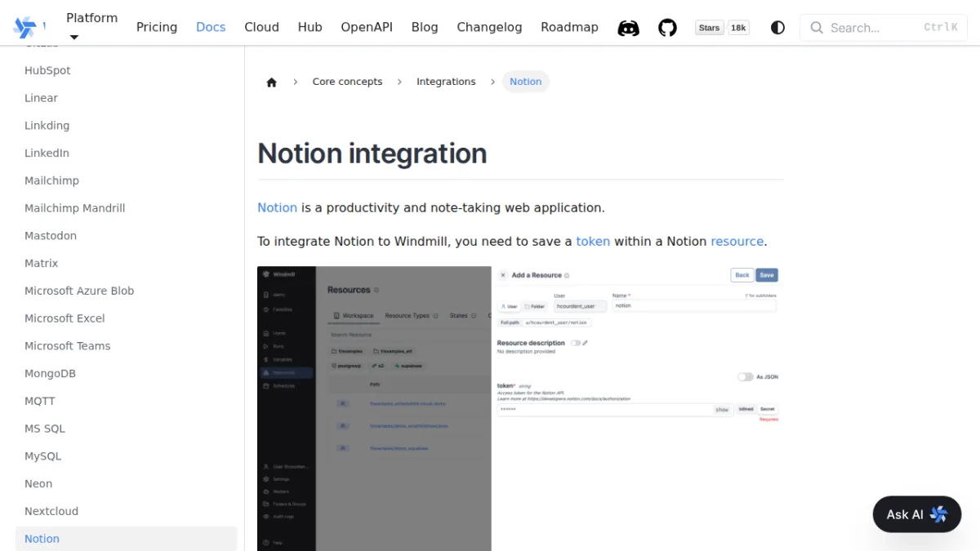Visit the Blog nav link

(x=425, y=27)
